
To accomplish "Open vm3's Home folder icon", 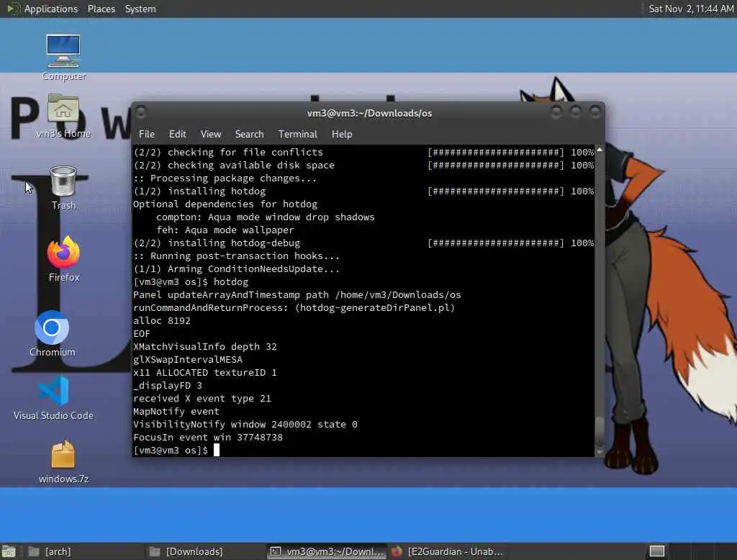I will click(63, 116).
